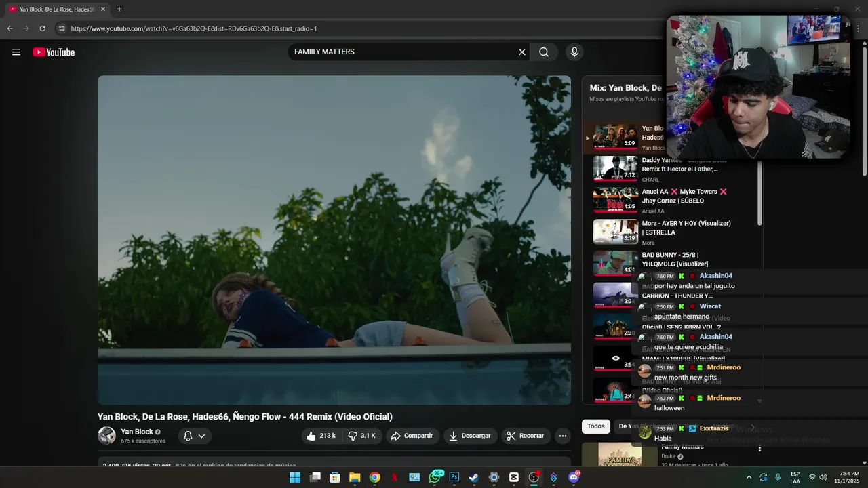Image resolution: width=868 pixels, height=488 pixels.
Task: Open File Explorer from the taskbar
Action: [x=355, y=477]
